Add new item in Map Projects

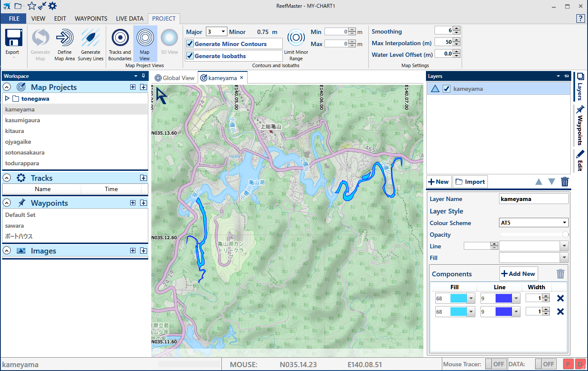click(x=144, y=87)
